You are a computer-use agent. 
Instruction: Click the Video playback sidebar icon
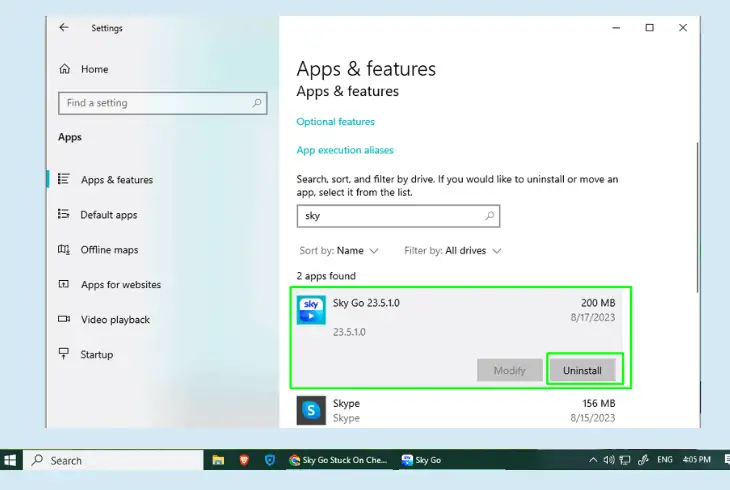pyautogui.click(x=64, y=319)
